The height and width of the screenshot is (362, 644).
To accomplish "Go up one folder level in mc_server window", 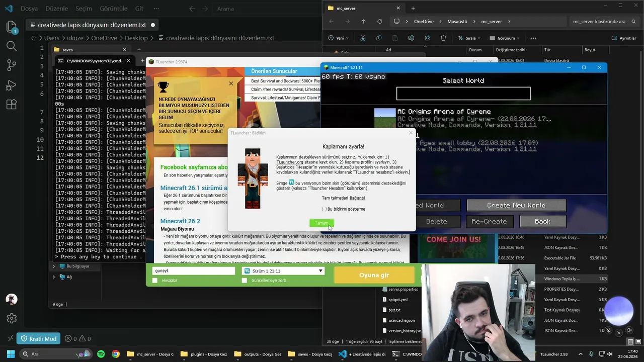I will click(x=363, y=22).
